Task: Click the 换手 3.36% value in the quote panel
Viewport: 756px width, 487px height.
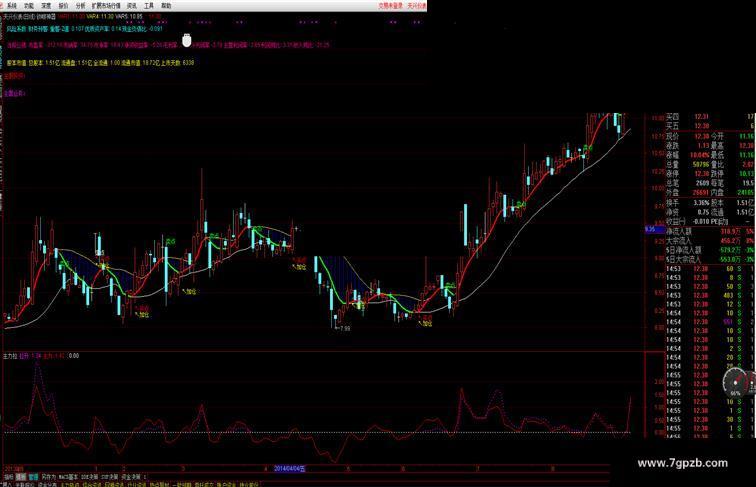Action: click(702, 203)
